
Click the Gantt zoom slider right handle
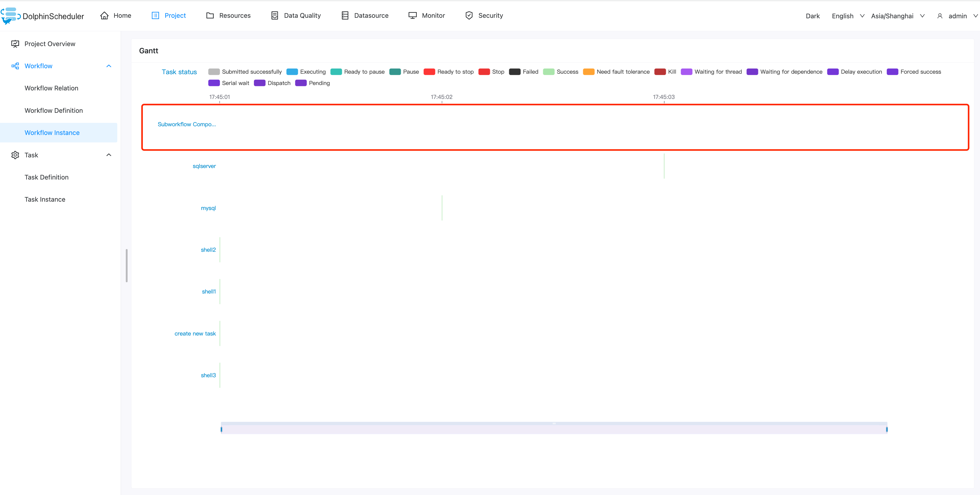887,429
